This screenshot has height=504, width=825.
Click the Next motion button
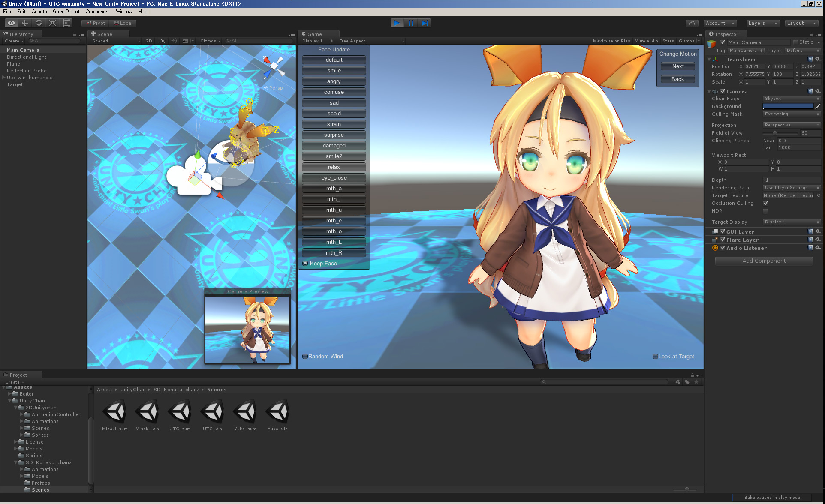pos(678,66)
